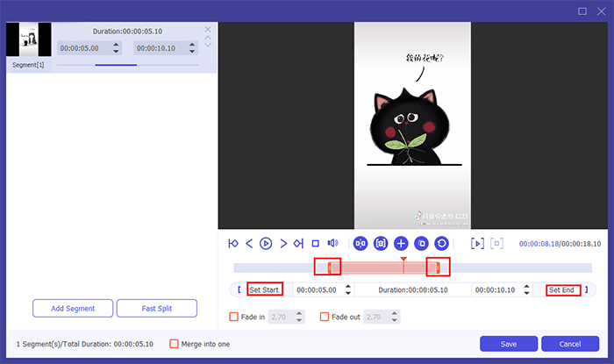Click the reset circular arrow icon
This screenshot has width=614, height=364.
click(x=442, y=244)
